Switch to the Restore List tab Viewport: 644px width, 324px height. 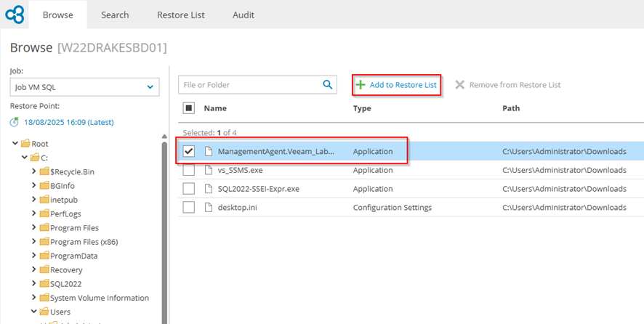click(180, 15)
